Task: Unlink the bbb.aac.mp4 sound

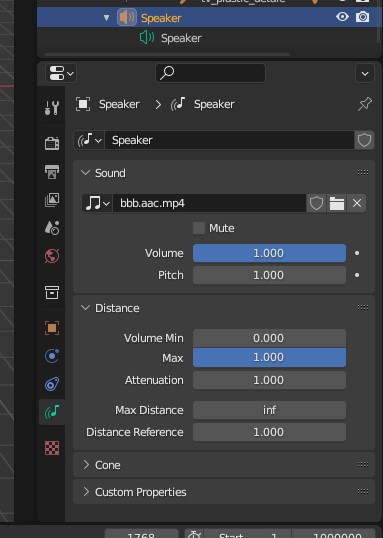Action: pyautogui.click(x=357, y=203)
